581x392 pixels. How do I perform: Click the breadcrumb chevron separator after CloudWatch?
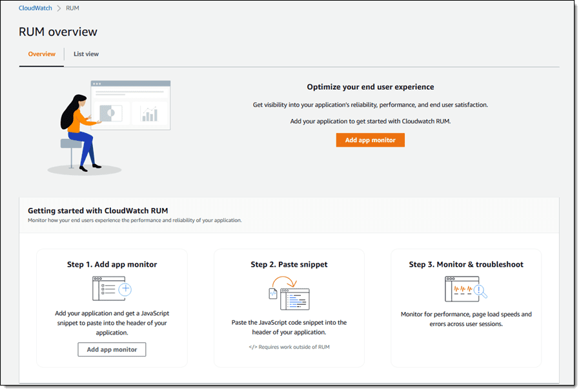(x=59, y=8)
